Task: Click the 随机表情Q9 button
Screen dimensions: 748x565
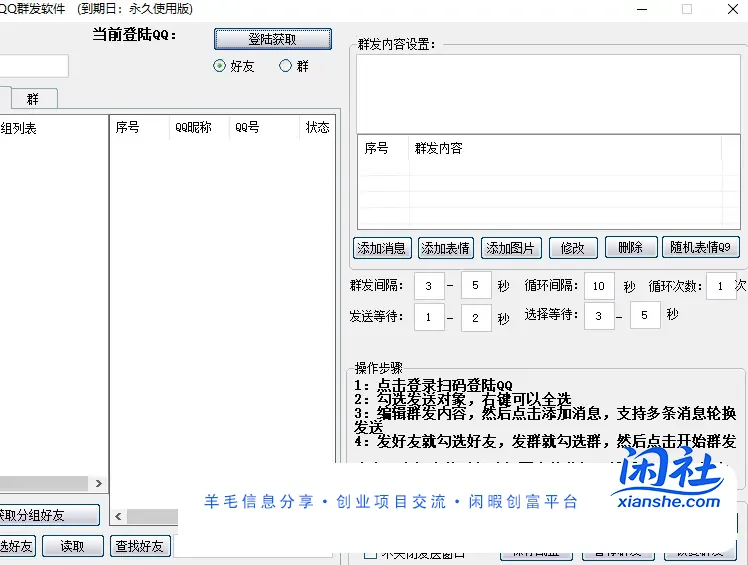Action: (700, 248)
